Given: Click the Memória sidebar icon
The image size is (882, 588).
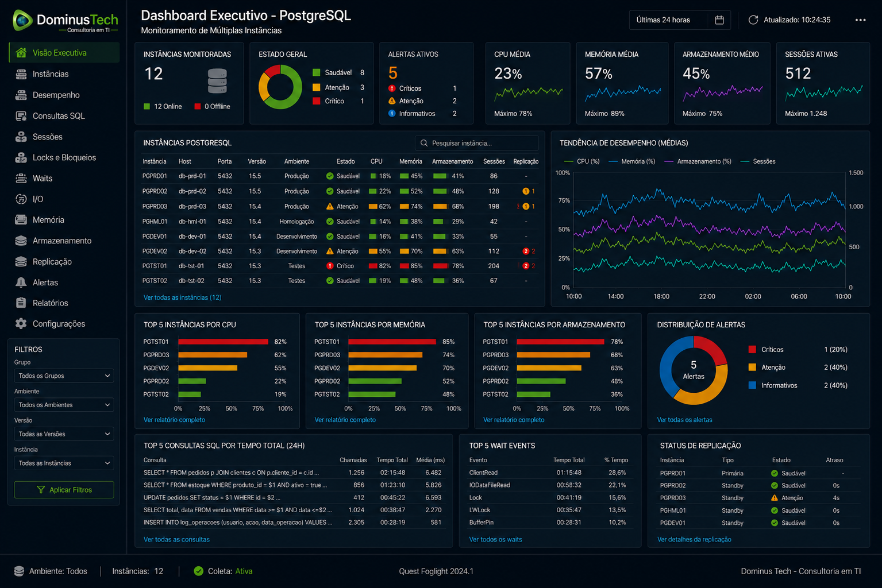Looking at the screenshot, I should point(21,220).
